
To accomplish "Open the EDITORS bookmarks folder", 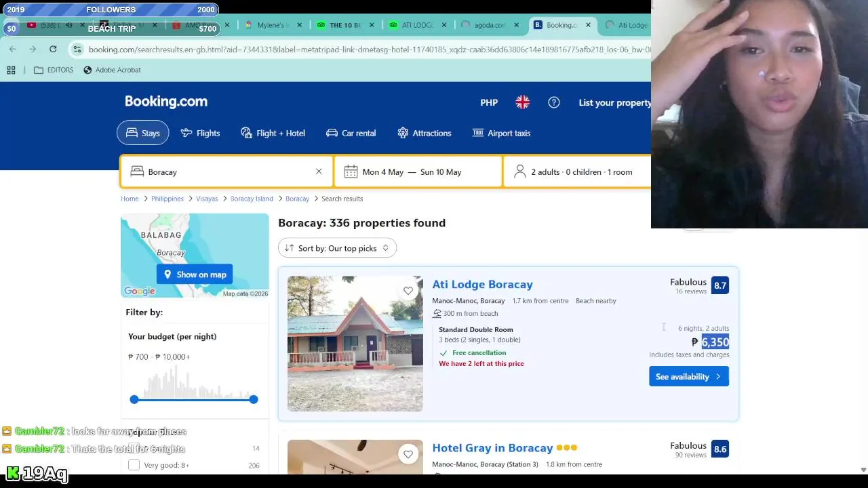I will [x=54, y=70].
